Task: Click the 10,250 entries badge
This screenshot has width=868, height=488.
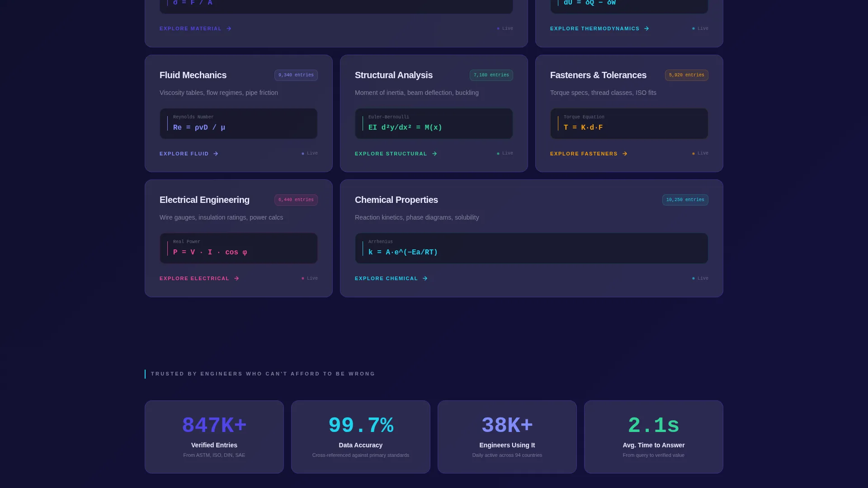Action: coord(685,200)
